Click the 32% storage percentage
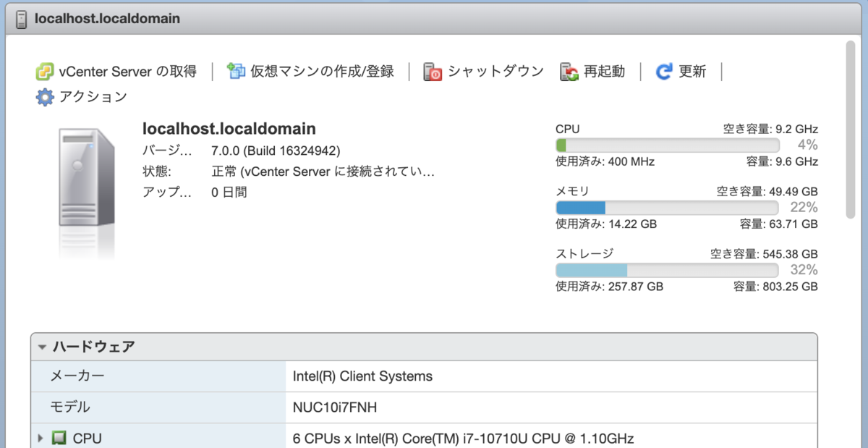The image size is (868, 448). click(804, 270)
